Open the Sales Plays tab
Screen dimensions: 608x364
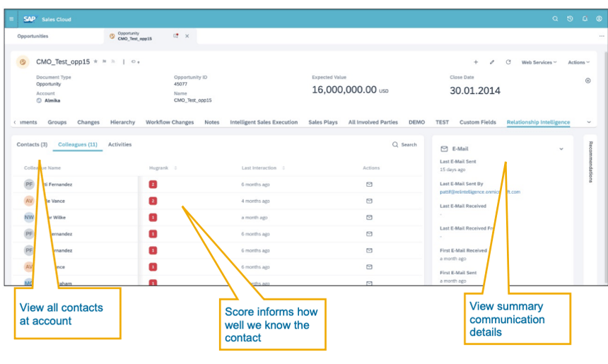click(323, 122)
